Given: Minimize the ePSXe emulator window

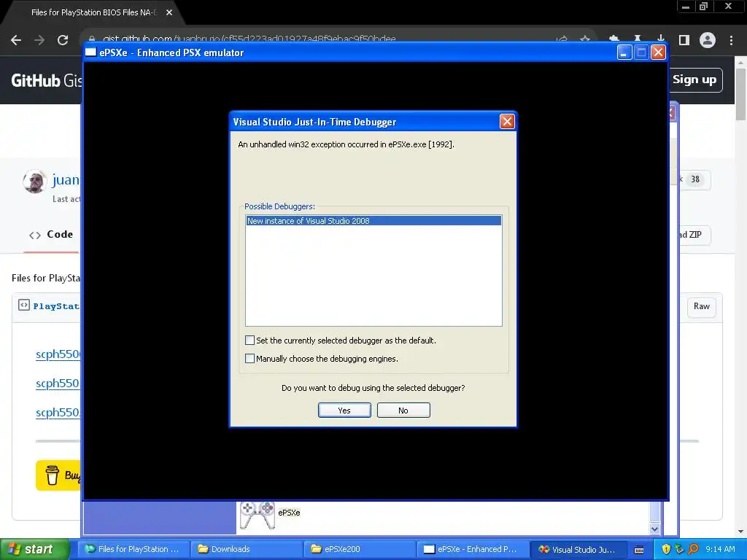Looking at the screenshot, I should pyautogui.click(x=624, y=52).
